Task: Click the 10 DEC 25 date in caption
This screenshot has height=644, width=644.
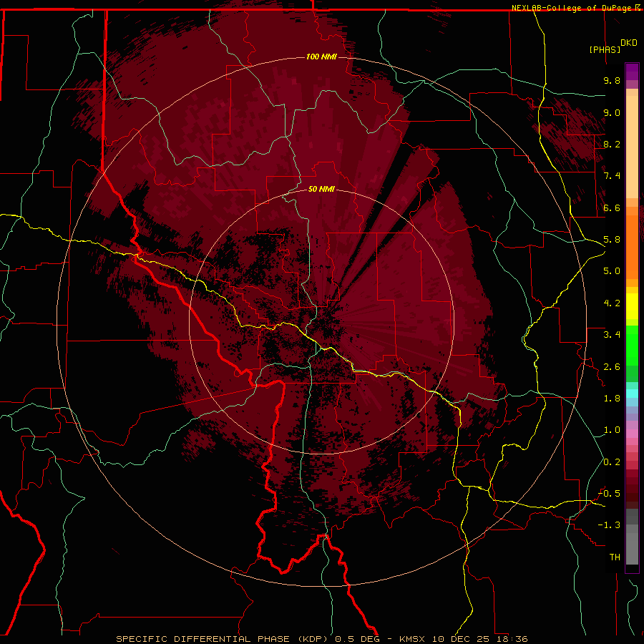Action: [x=459, y=639]
